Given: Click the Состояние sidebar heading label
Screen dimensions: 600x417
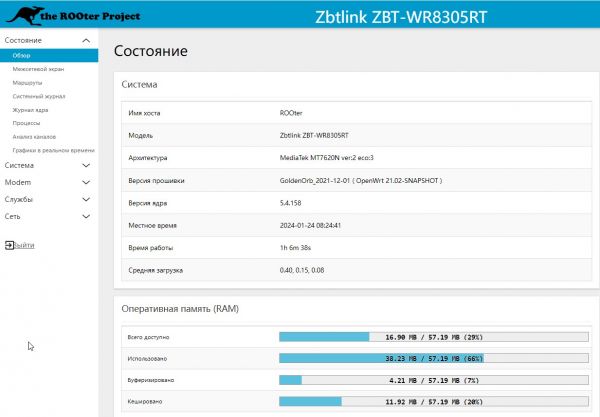Looking at the screenshot, I should [x=23, y=40].
